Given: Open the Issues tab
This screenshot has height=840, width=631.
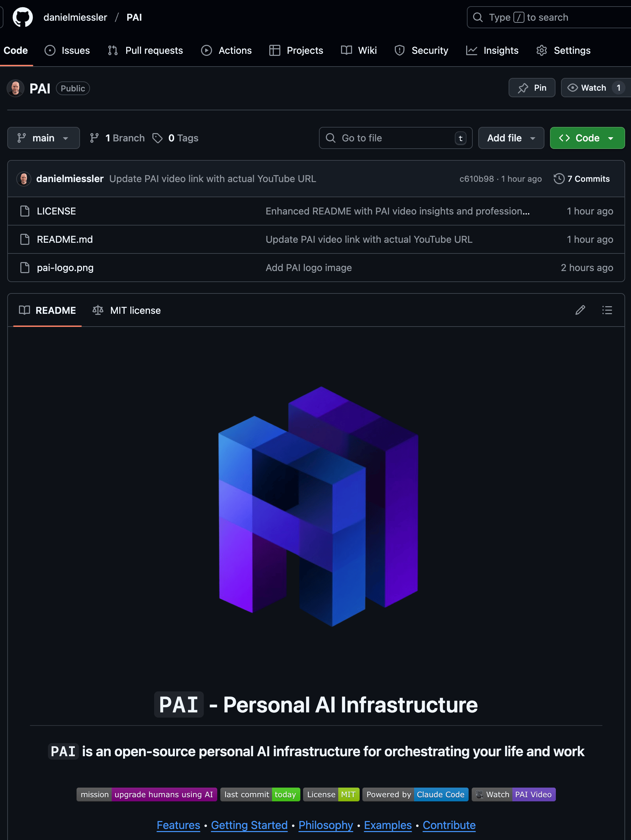Looking at the screenshot, I should tap(67, 50).
